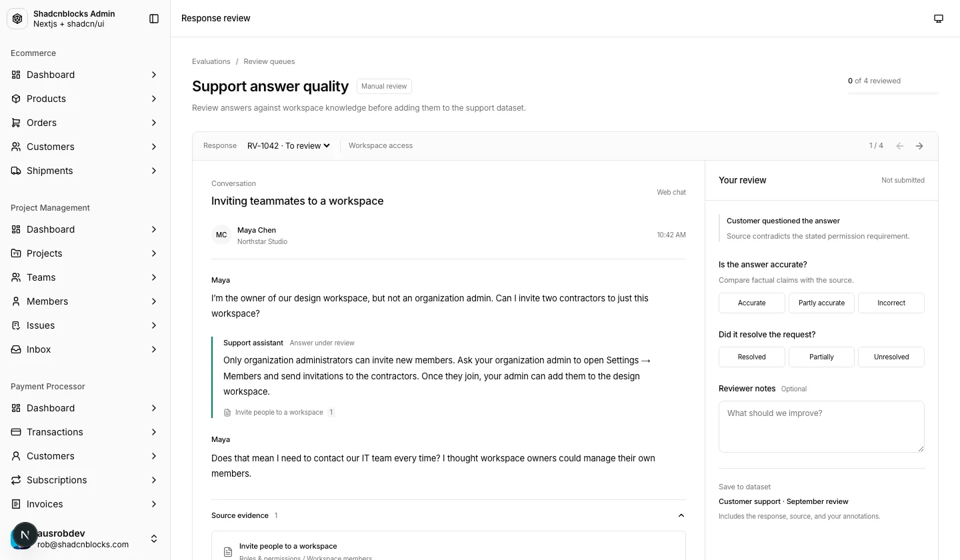Image resolution: width=960 pixels, height=560 pixels.
Task: Go to next response with right arrow
Action: point(919,146)
